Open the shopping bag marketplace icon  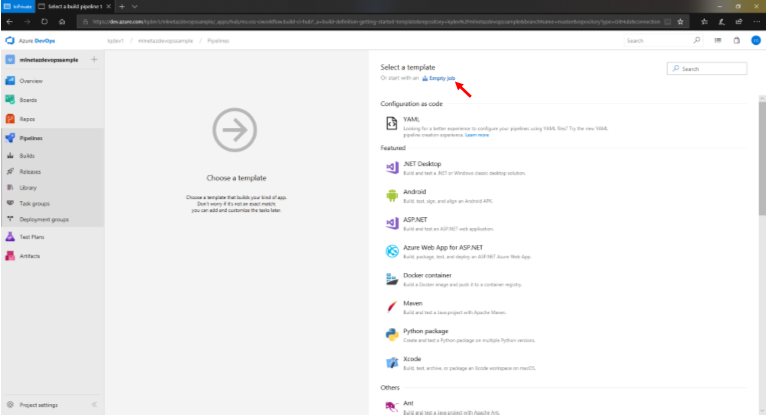click(x=737, y=41)
